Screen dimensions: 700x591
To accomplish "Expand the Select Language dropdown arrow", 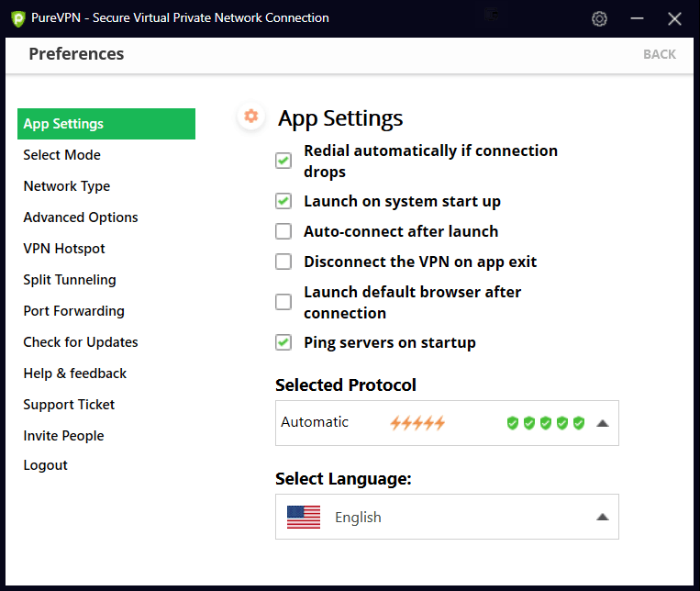I will coord(602,517).
